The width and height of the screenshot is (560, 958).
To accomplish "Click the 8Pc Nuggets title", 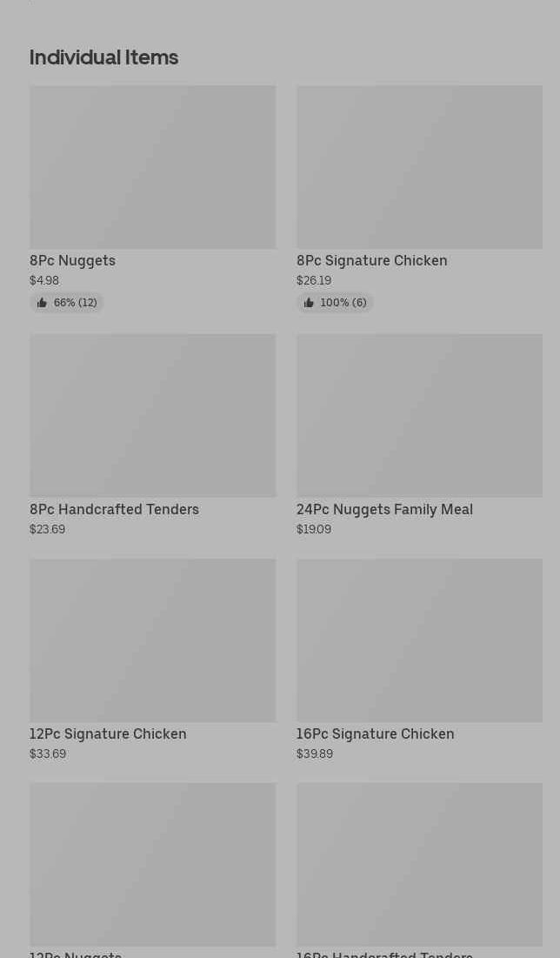I will click(72, 260).
